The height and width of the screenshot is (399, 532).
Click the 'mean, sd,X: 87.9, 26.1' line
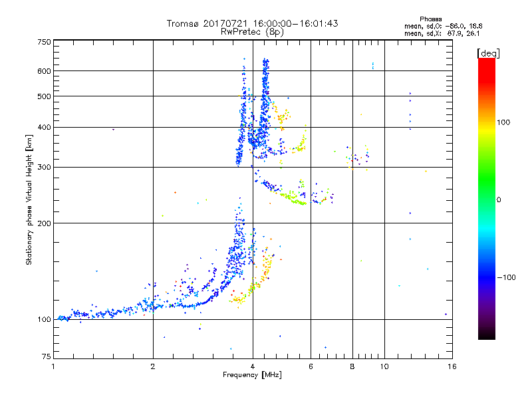click(x=442, y=33)
